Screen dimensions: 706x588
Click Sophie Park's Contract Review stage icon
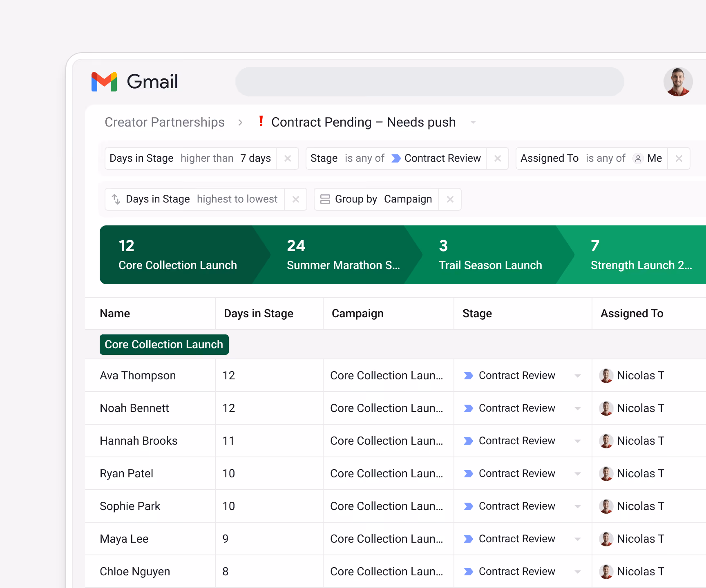click(x=469, y=506)
